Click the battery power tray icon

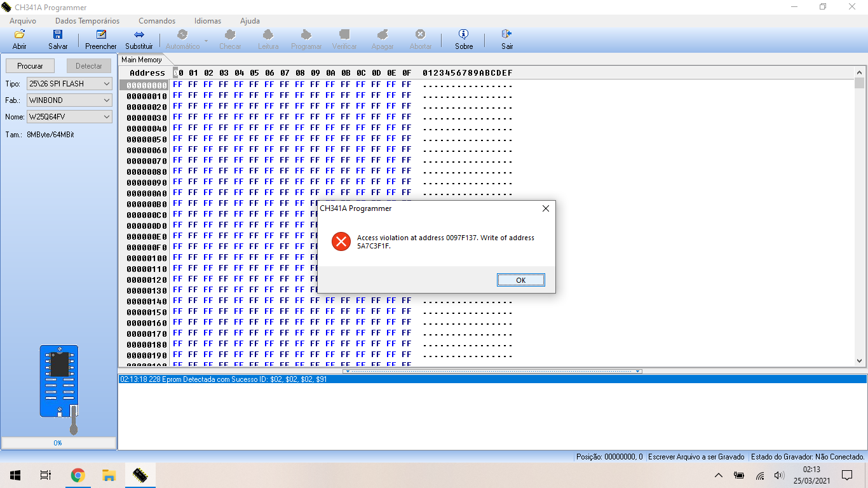(x=739, y=475)
